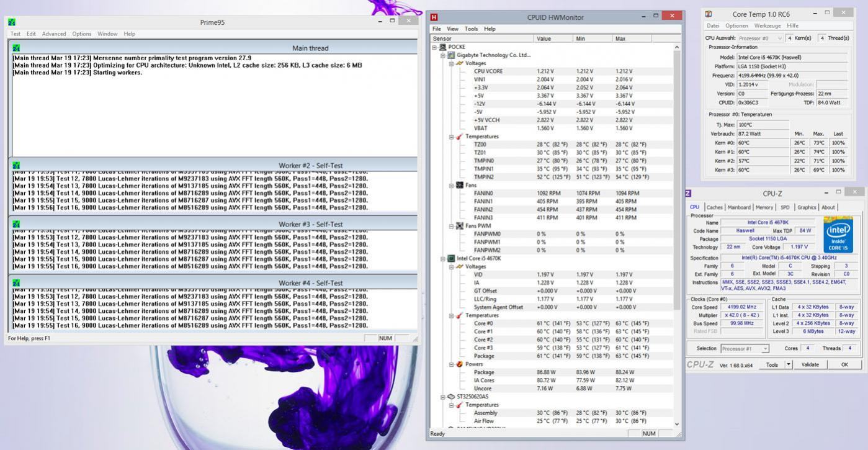Click the Fans icon in HWMonitor tree
Screen dimensions: 868x450
[x=459, y=185]
